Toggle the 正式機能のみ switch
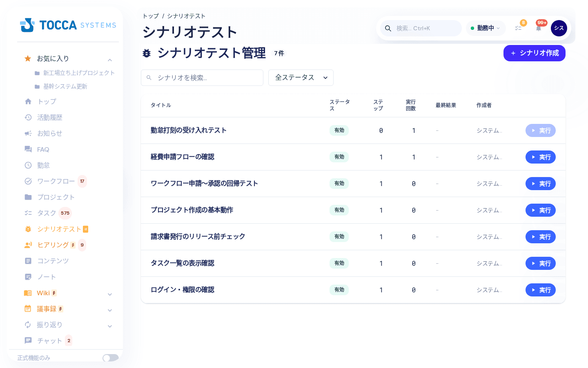The width and height of the screenshot is (588, 368). (111, 358)
